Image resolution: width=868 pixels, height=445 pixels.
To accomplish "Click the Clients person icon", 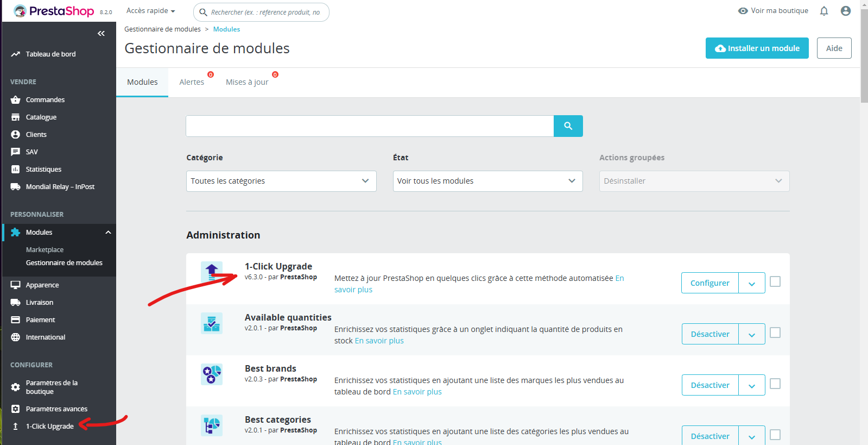I will click(15, 134).
